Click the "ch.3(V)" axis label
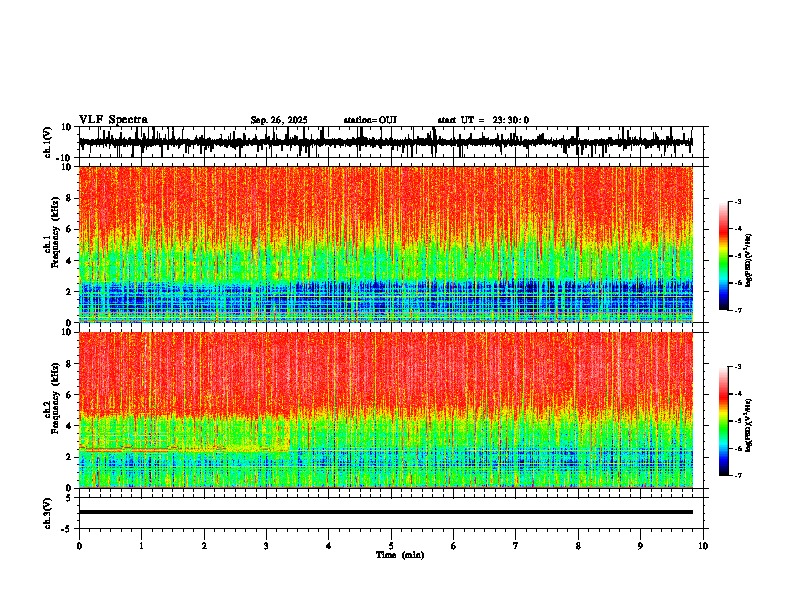Screen dimensions: 792x612 tap(48, 513)
